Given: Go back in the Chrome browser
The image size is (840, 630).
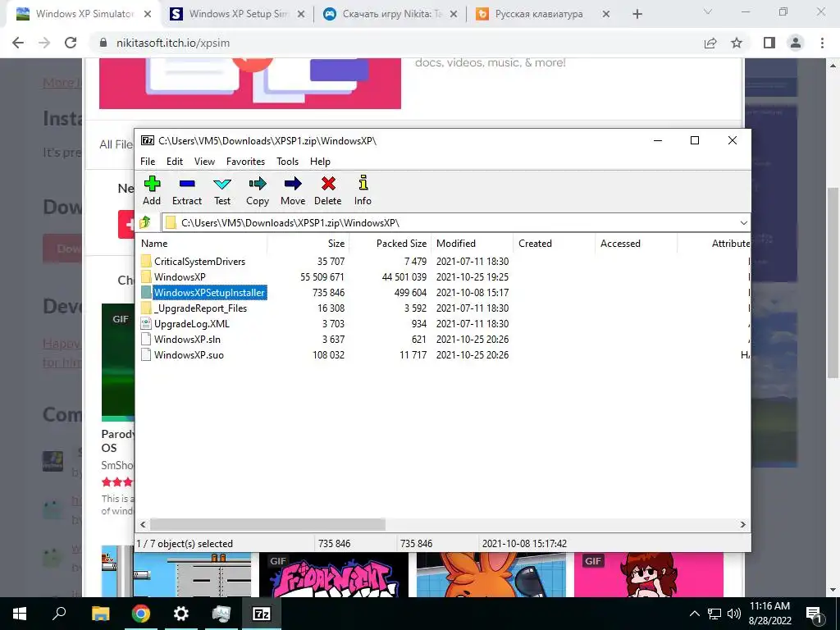Looking at the screenshot, I should pyautogui.click(x=18, y=43).
